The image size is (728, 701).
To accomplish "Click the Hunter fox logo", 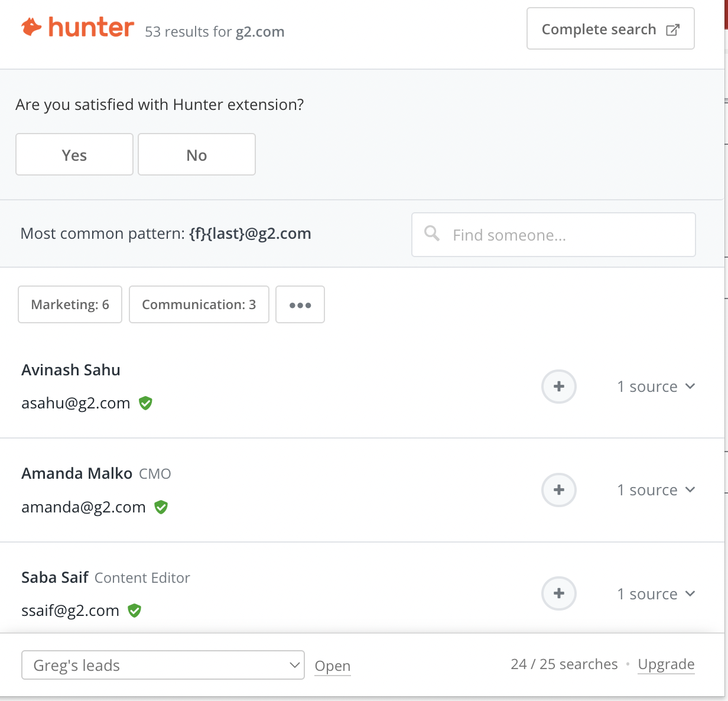I will click(x=32, y=27).
